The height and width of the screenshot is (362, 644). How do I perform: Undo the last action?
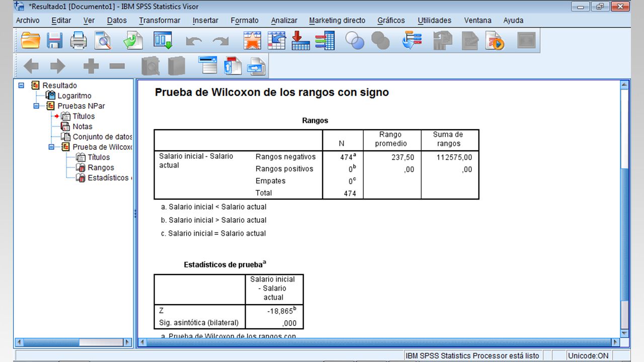pyautogui.click(x=194, y=41)
